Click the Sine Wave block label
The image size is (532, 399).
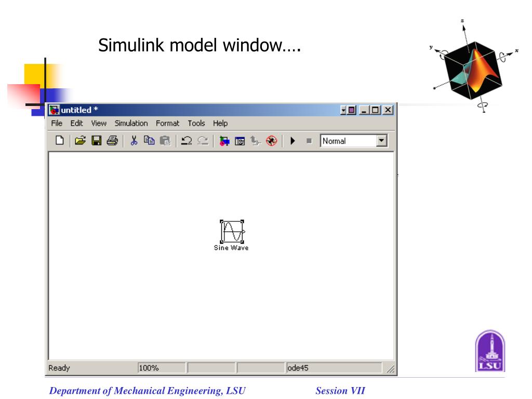click(x=231, y=248)
